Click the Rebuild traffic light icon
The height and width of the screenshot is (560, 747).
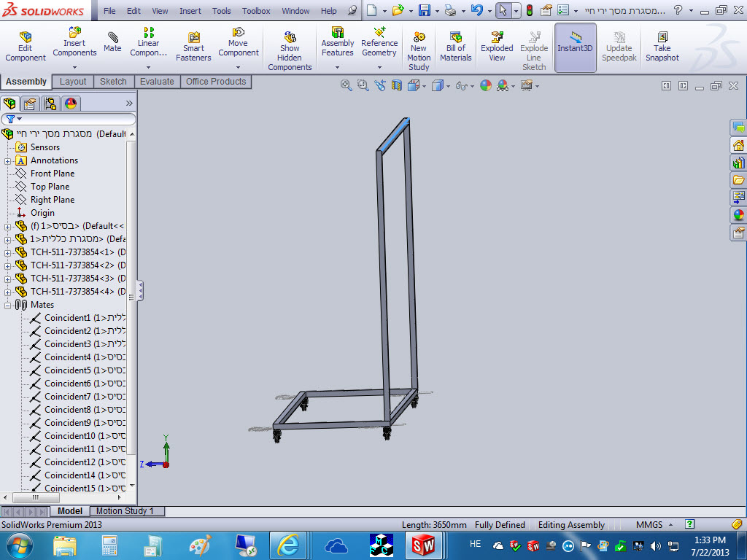pyautogui.click(x=528, y=11)
